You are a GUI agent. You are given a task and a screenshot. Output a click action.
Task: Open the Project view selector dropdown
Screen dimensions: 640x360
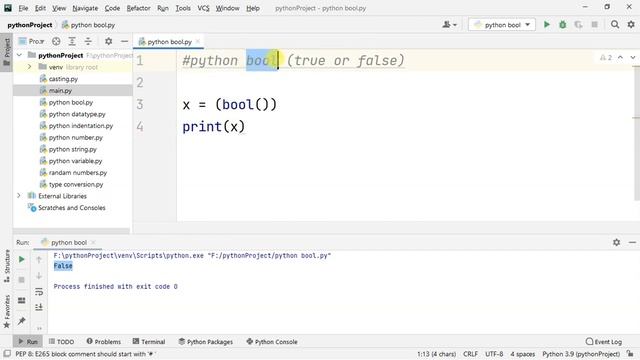tap(32, 41)
